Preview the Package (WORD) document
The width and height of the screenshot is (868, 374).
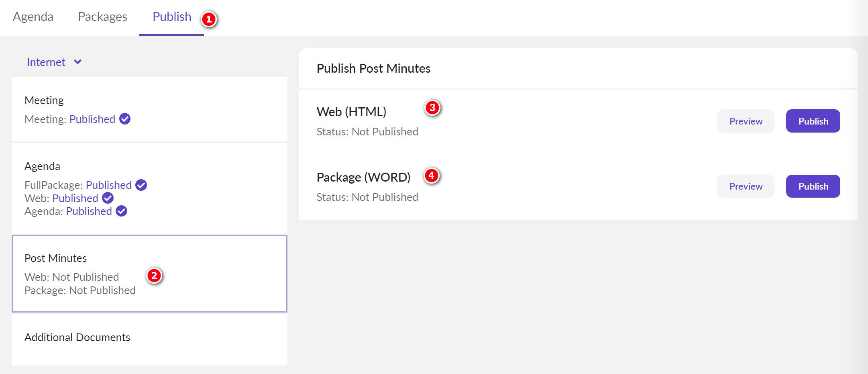pos(746,186)
